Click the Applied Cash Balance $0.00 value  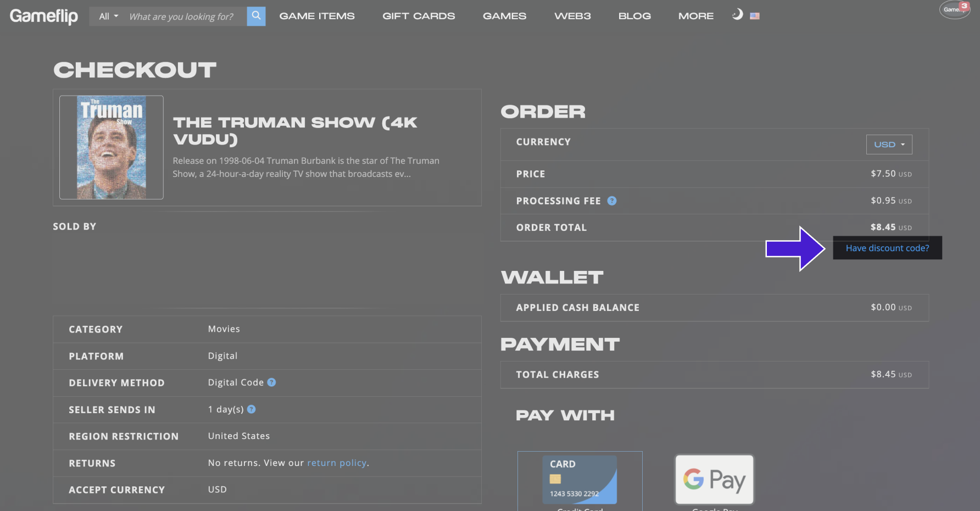pyautogui.click(x=891, y=307)
